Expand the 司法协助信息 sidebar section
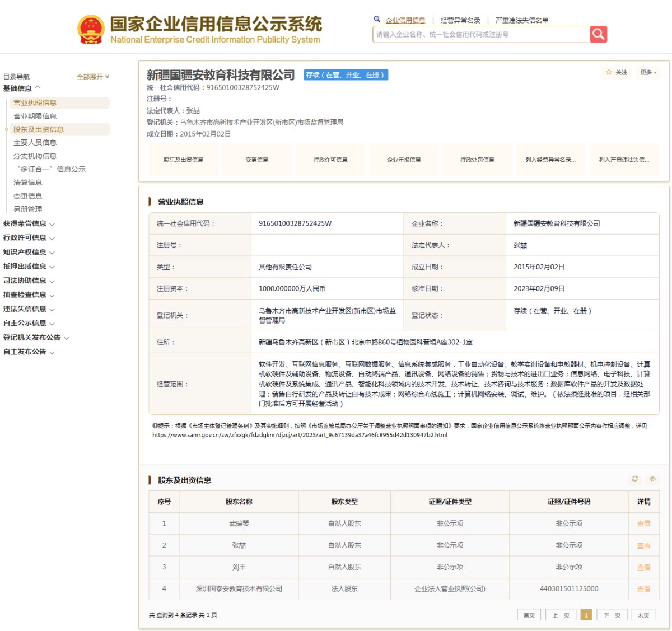 29,281
